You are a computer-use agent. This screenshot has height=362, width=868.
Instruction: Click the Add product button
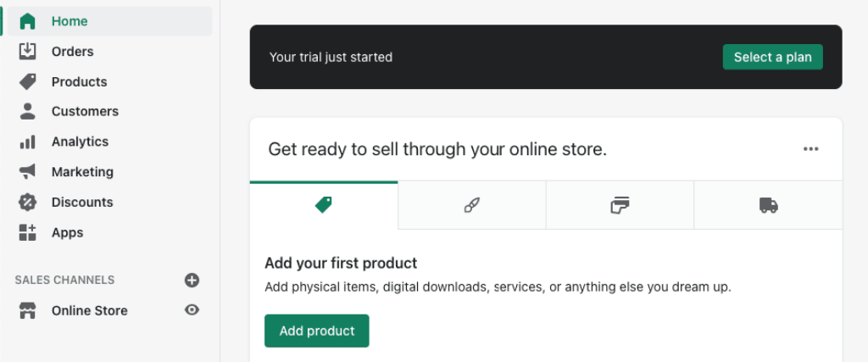(x=317, y=331)
